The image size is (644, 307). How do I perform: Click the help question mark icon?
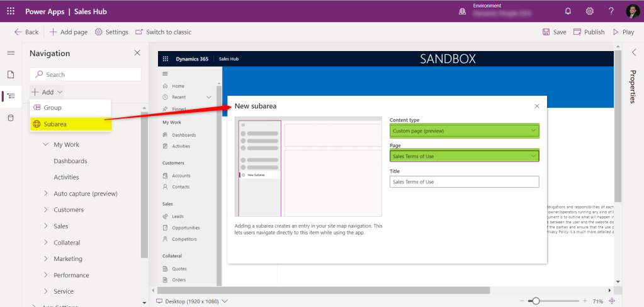click(x=611, y=11)
